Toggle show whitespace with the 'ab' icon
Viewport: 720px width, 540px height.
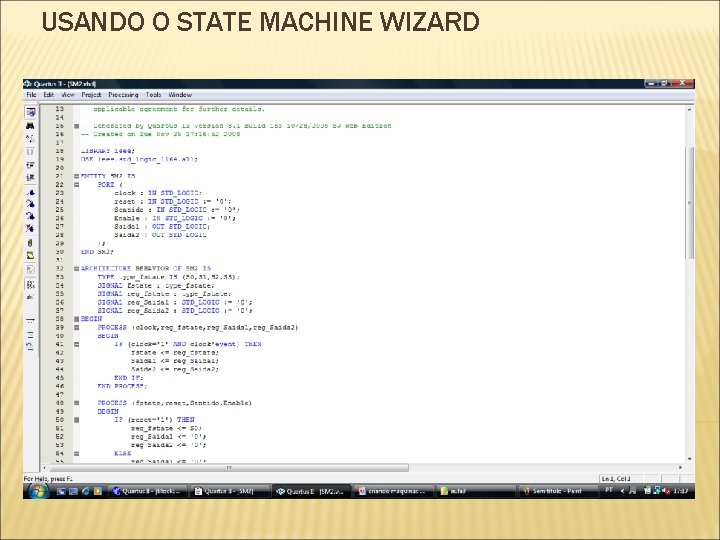tap(30, 297)
